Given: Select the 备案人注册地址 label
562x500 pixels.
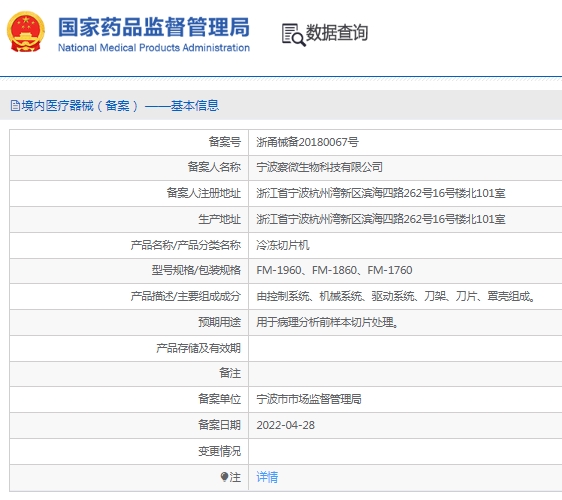Looking at the screenshot, I should 204,193.
